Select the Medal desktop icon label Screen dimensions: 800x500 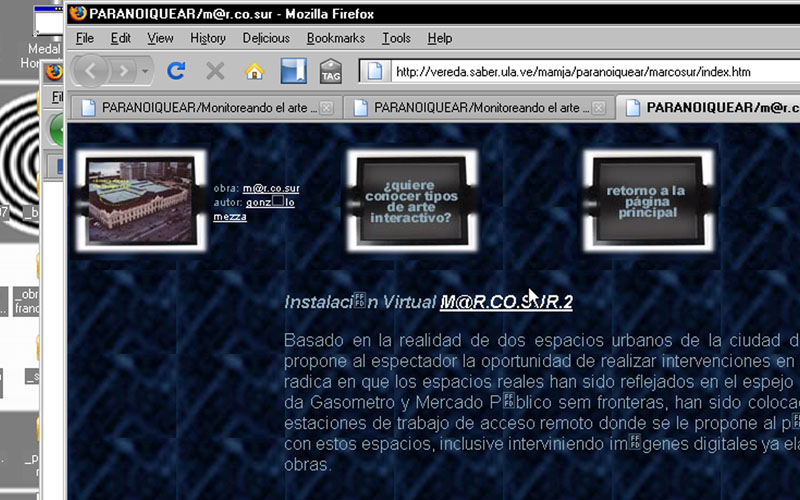click(44, 49)
